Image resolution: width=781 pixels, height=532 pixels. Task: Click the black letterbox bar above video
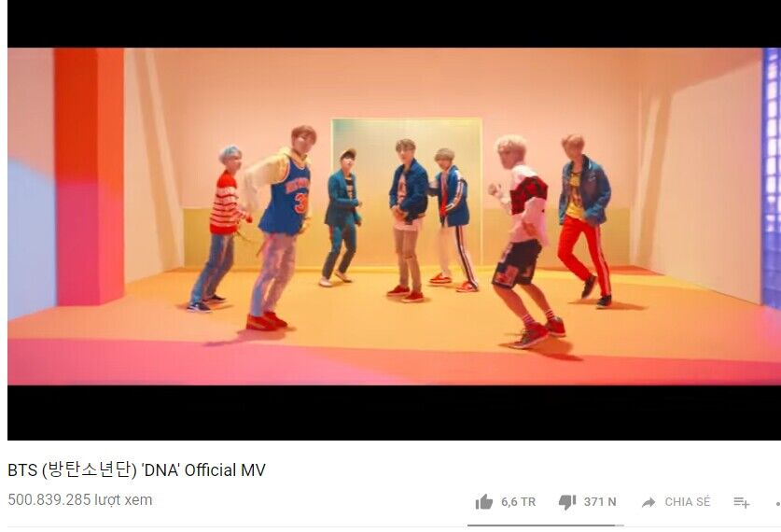tap(394, 23)
